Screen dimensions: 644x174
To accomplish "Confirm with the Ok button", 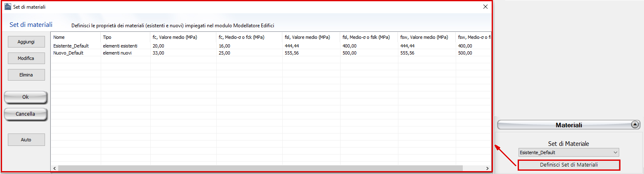I will [26, 97].
